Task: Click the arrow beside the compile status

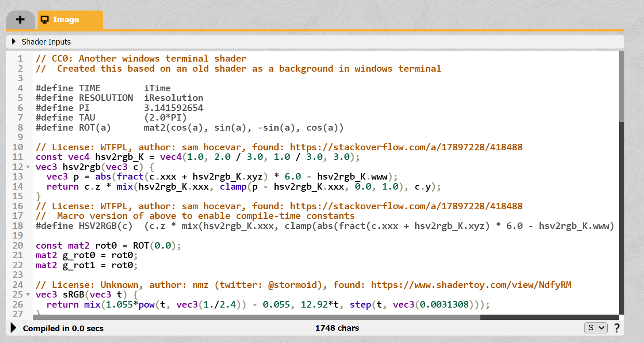Action: point(14,328)
